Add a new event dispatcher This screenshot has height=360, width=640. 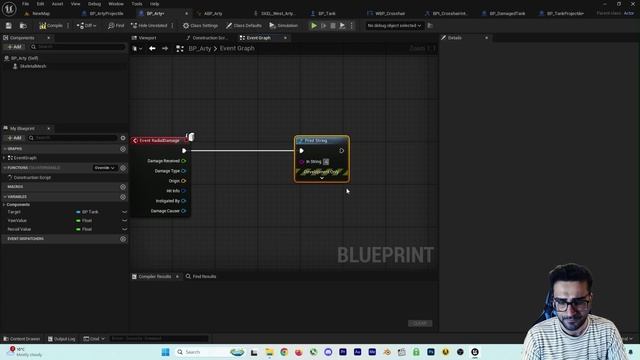coord(123,239)
